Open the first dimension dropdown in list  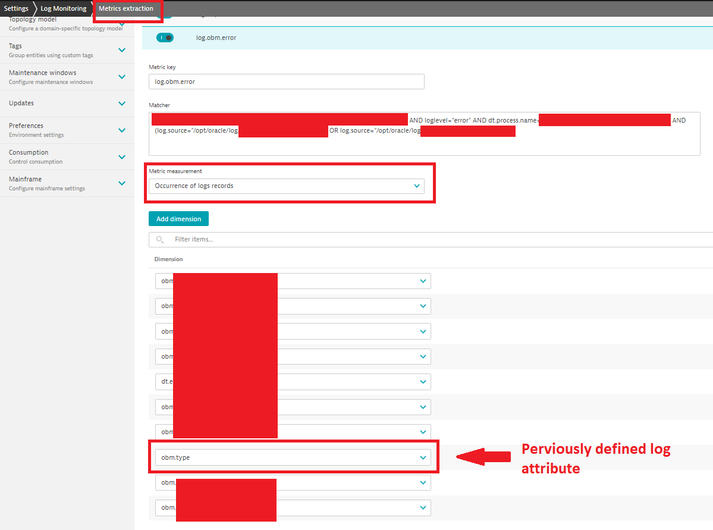point(292,281)
